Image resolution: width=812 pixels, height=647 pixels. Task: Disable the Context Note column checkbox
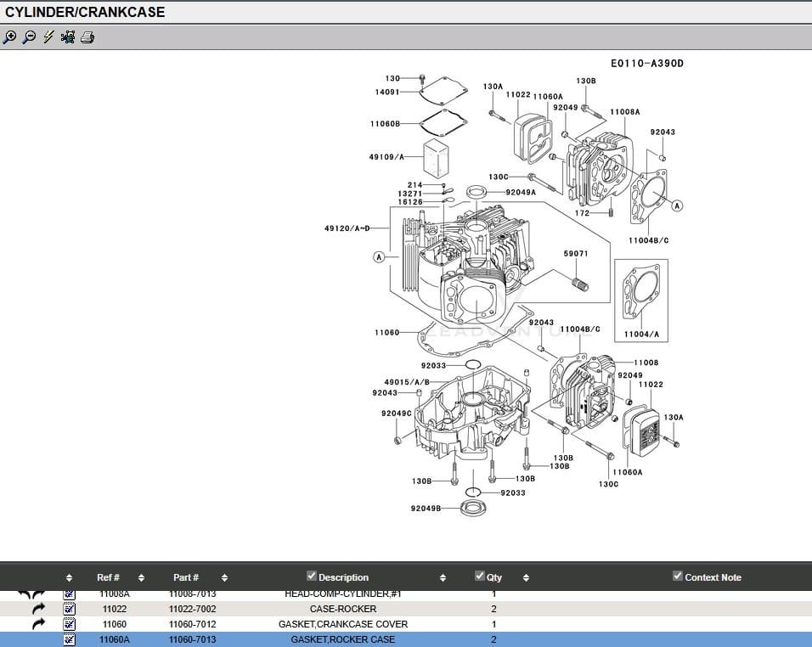click(678, 577)
